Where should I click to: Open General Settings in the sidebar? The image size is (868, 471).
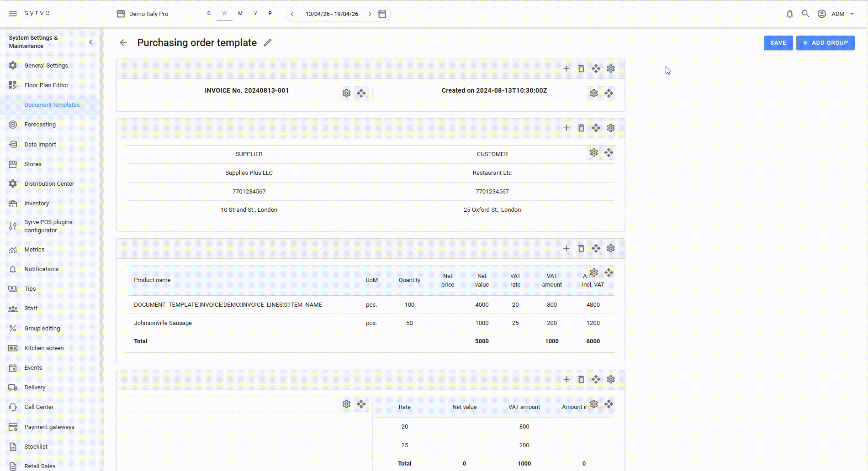49,66
